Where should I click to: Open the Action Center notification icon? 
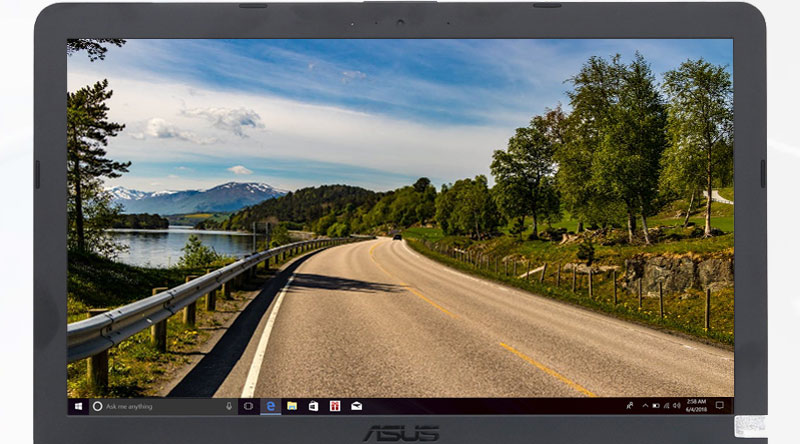[720, 406]
